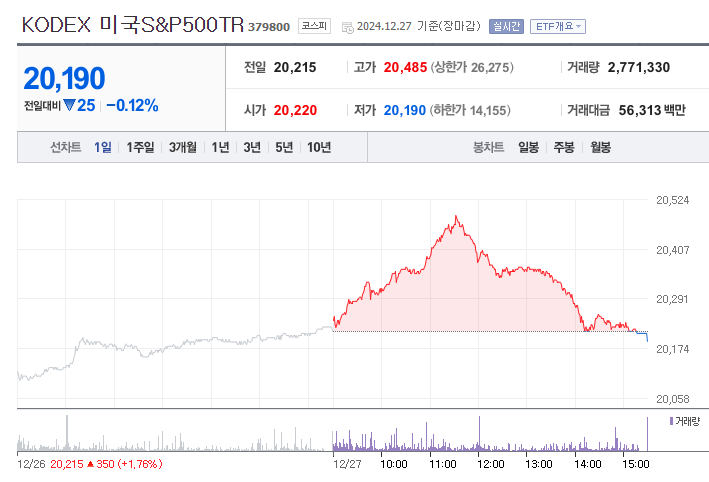
Task: Click the 15:00 time axis label
Action: click(636, 464)
